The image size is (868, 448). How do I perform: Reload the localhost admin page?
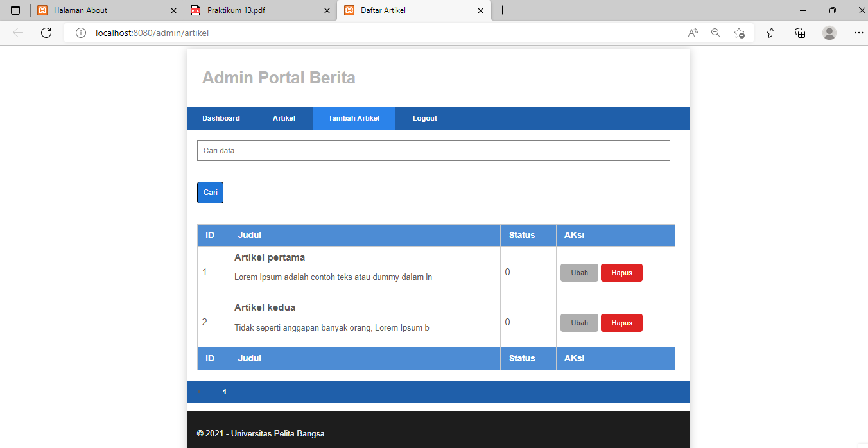coord(46,32)
